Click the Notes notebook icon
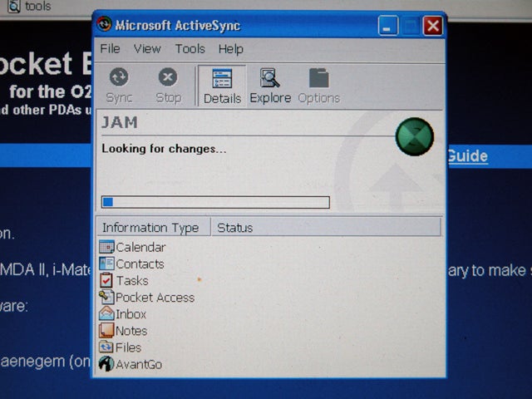The height and width of the screenshot is (399, 532). [106, 330]
